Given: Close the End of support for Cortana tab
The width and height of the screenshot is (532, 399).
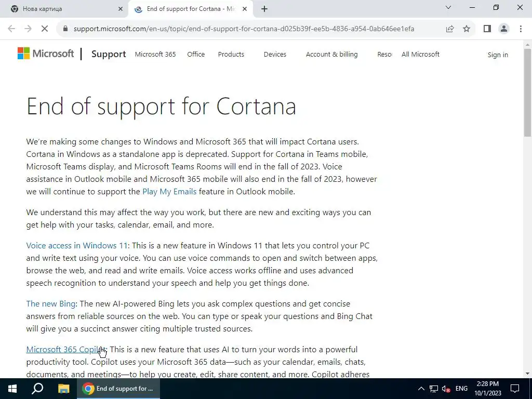Looking at the screenshot, I should tap(245, 9).
